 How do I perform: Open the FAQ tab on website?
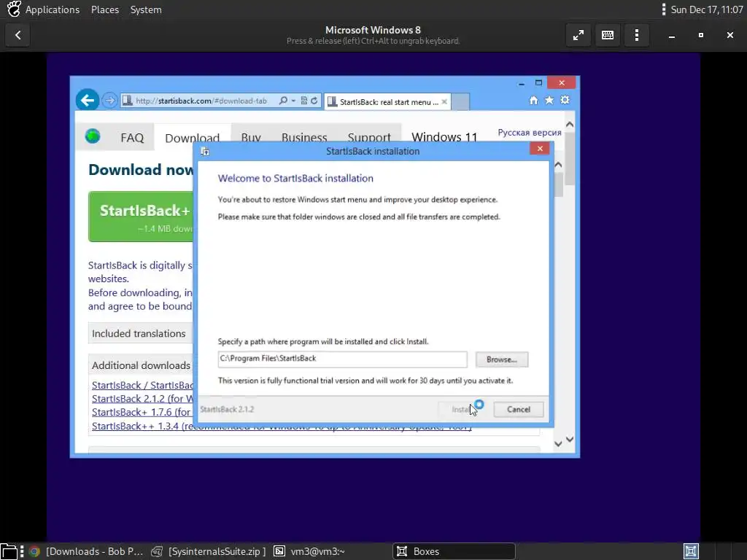132,138
